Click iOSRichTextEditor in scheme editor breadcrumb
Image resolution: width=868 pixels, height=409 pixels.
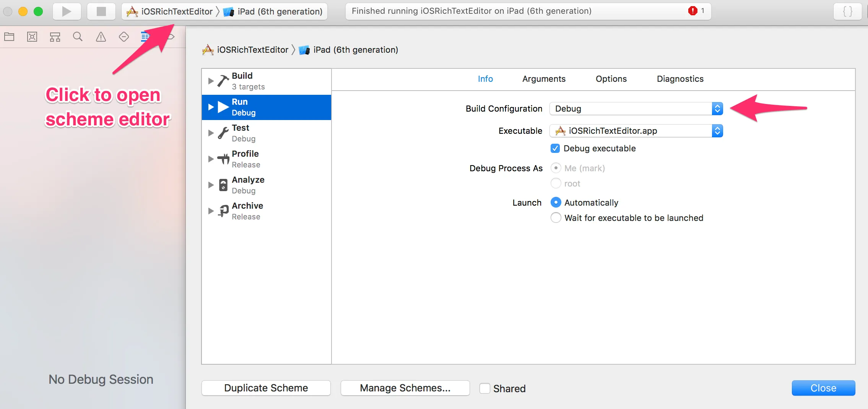(245, 50)
